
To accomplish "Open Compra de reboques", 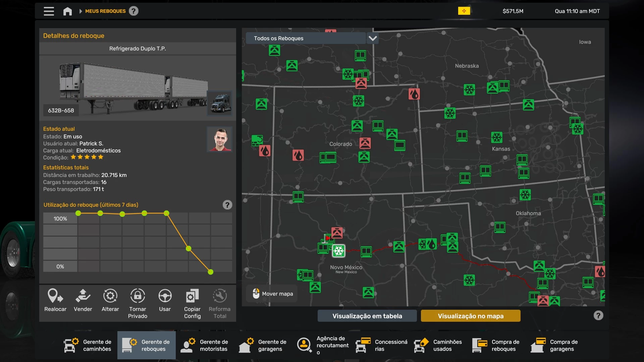I will pyautogui.click(x=496, y=345).
